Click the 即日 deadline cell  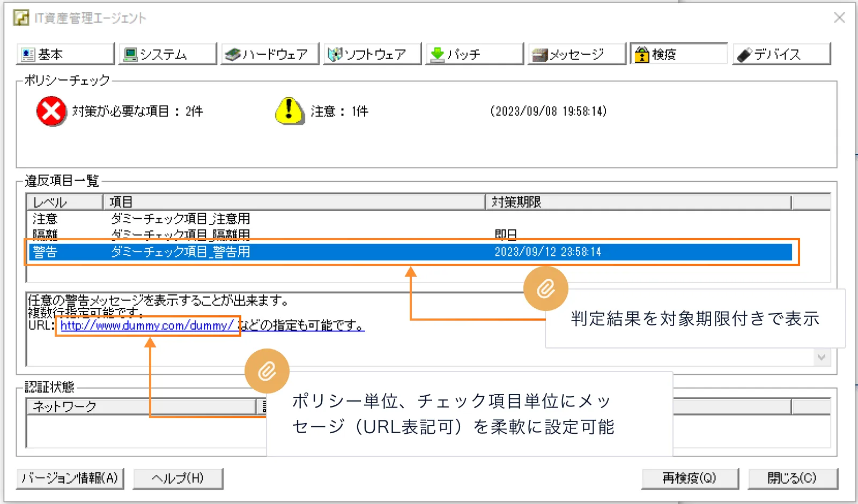506,234
